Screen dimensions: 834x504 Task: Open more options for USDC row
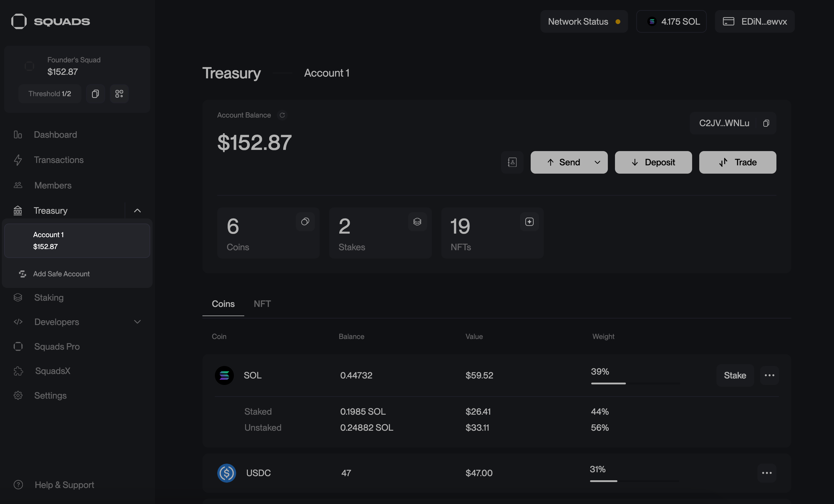[x=766, y=473]
